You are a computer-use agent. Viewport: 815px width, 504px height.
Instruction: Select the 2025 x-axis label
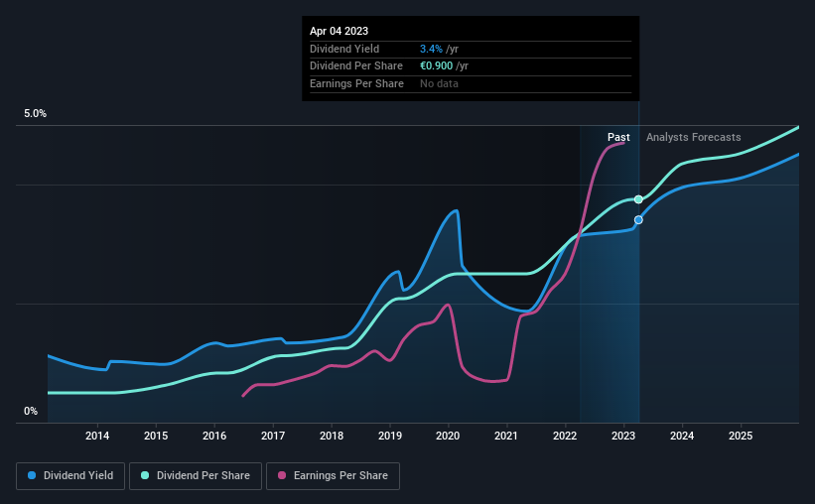(x=741, y=436)
